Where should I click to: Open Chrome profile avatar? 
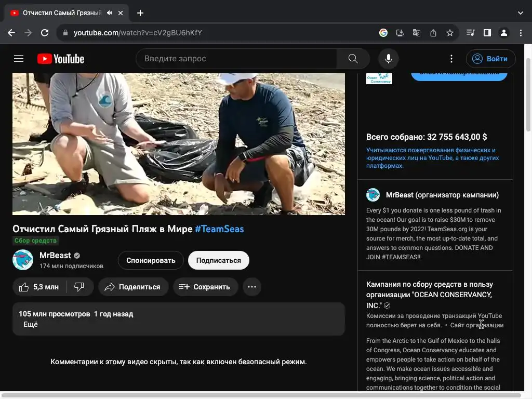click(x=504, y=33)
